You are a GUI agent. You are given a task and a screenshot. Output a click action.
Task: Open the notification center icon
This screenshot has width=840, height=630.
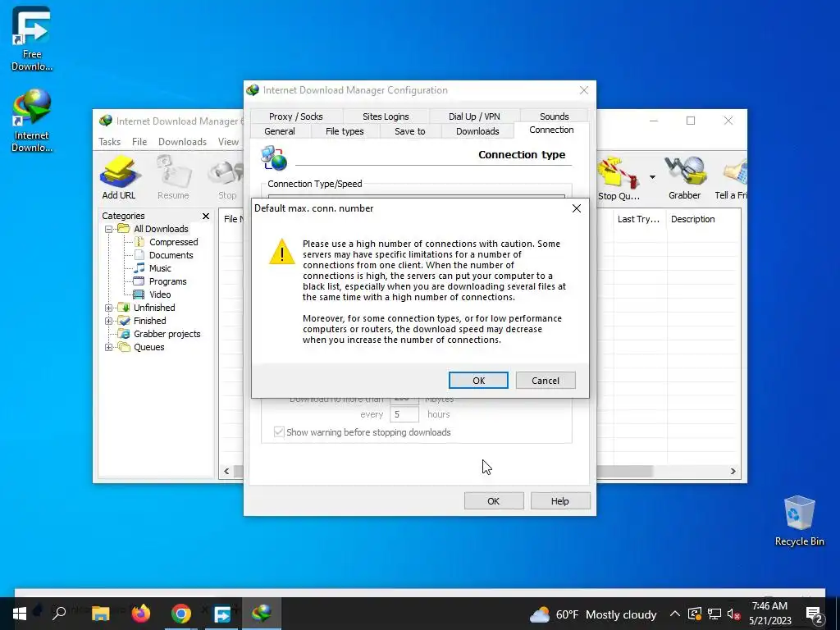[x=814, y=614]
